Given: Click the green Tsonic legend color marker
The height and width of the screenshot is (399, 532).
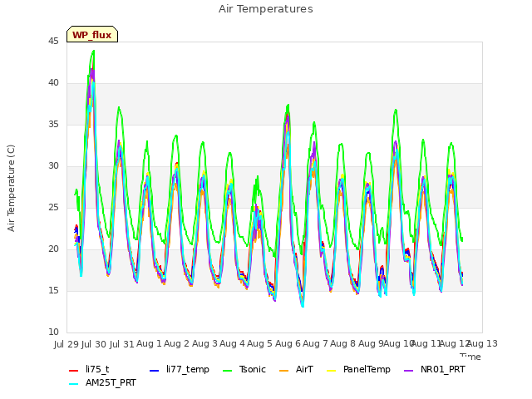Looking at the screenshot, I should [227, 371].
